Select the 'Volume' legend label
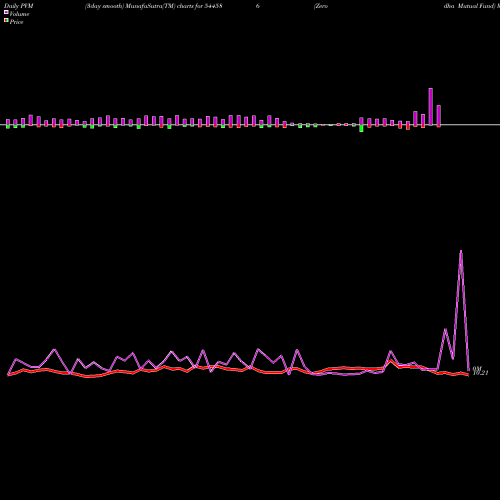Image resolution: width=500 pixels, height=500 pixels. pos(19,14)
